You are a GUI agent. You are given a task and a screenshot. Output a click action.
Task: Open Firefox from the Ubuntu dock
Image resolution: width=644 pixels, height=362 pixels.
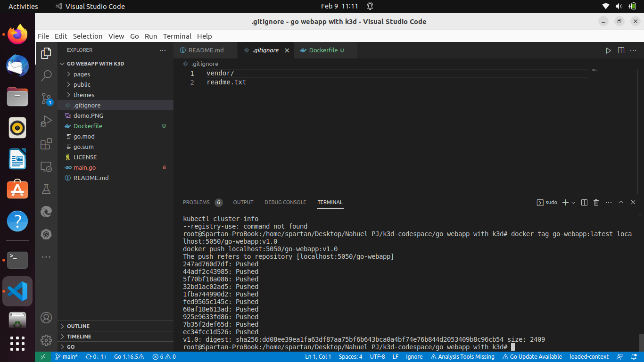pos(17,34)
